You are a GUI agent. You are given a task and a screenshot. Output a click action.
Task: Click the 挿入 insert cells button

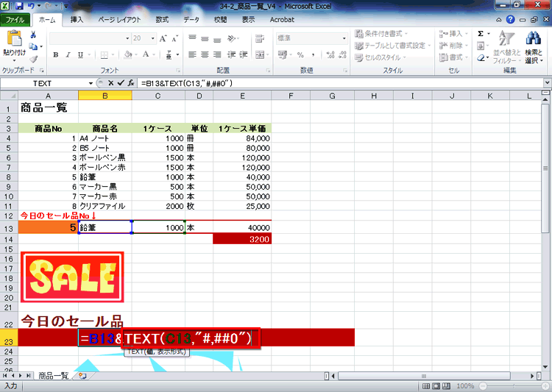[453, 34]
